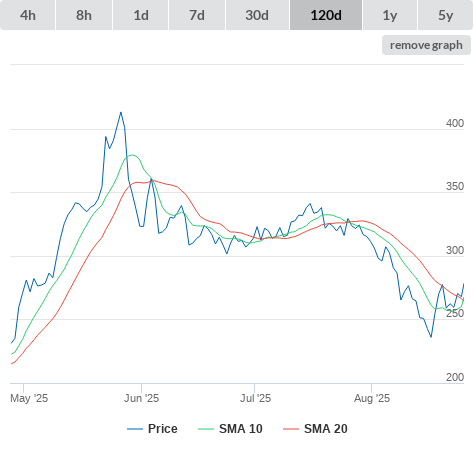Click the Aug '25 axis label
This screenshot has width=474, height=455.
click(x=372, y=398)
